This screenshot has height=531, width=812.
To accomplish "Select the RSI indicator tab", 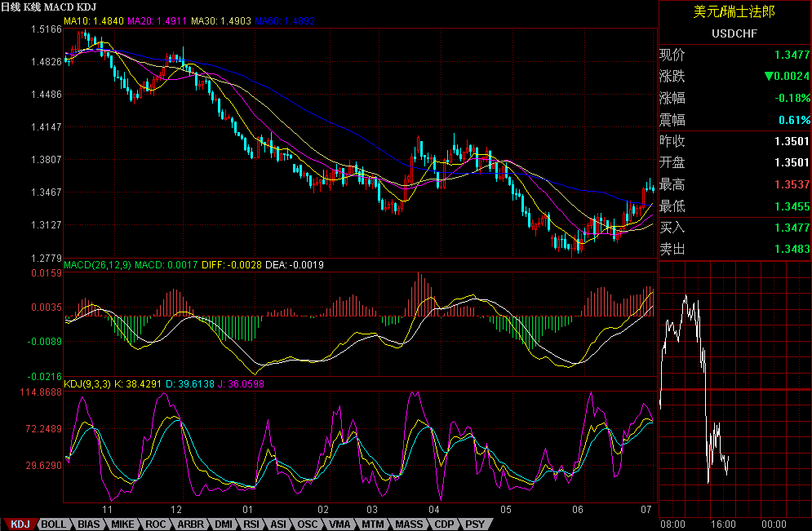I will 251,524.
